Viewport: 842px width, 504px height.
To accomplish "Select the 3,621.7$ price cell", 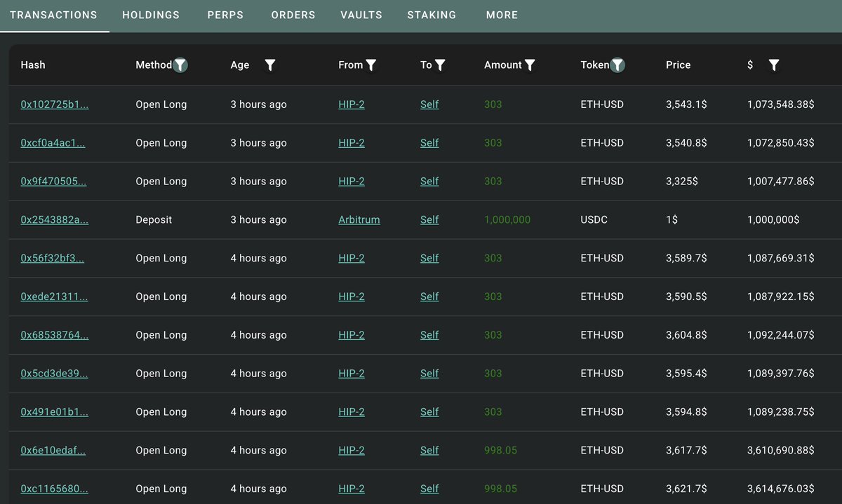I will [686, 489].
